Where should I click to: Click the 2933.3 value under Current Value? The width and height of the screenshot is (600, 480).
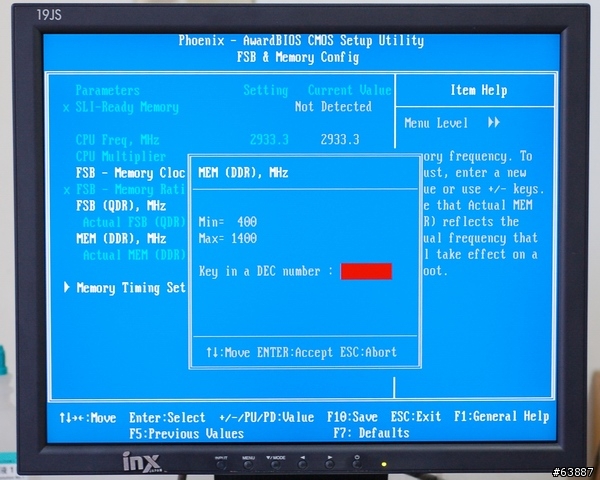tap(340, 140)
